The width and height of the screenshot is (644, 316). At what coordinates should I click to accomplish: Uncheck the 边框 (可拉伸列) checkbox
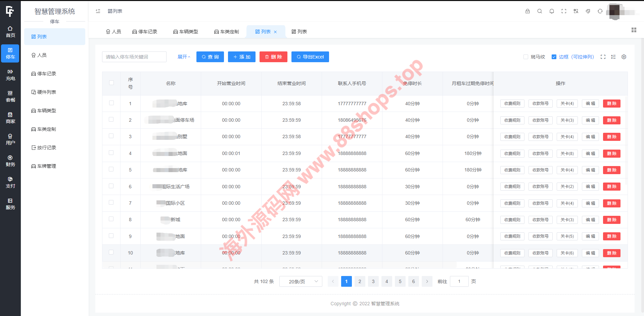pyautogui.click(x=554, y=57)
